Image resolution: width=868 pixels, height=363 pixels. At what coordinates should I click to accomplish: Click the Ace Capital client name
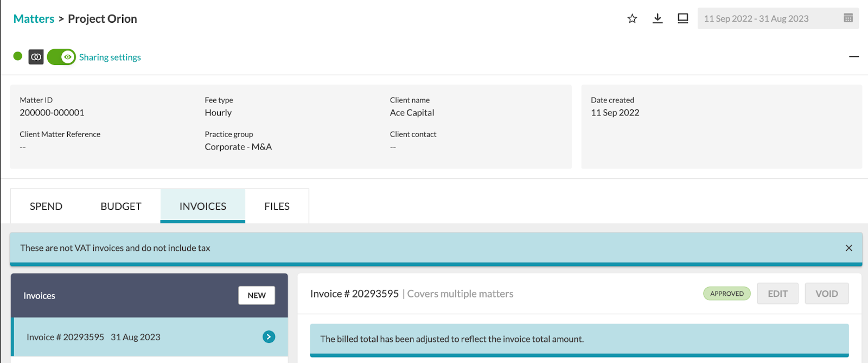(412, 113)
